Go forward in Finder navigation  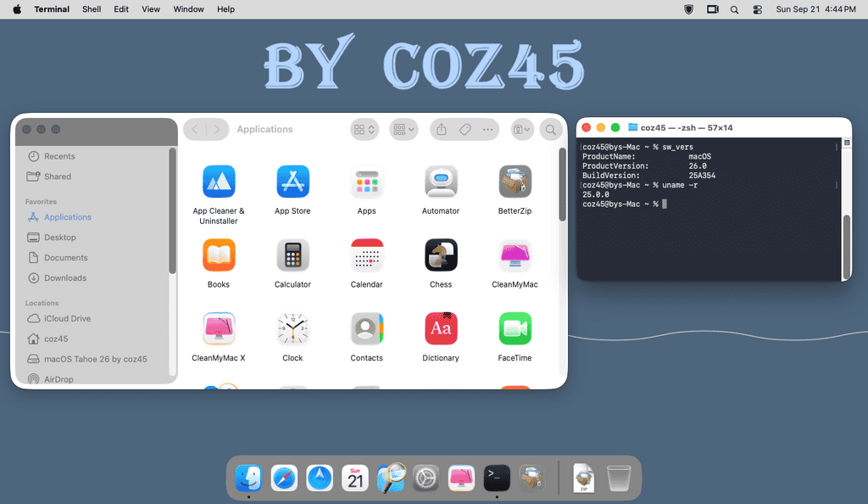tap(217, 130)
